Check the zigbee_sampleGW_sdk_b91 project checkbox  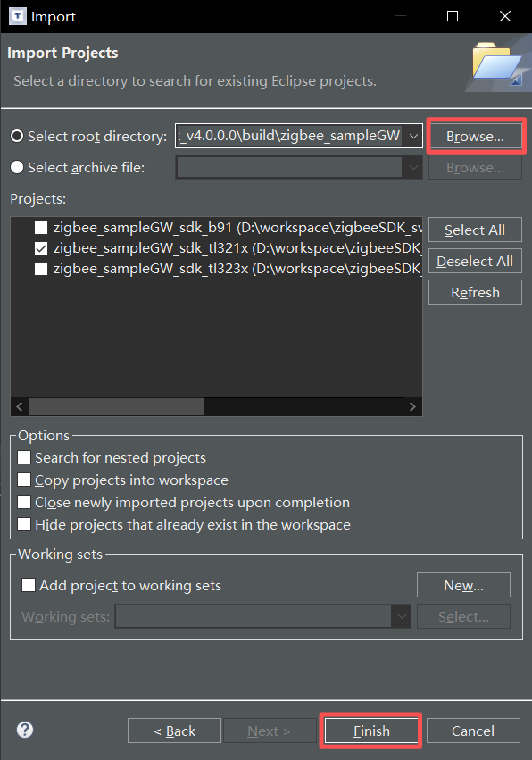pyautogui.click(x=41, y=228)
